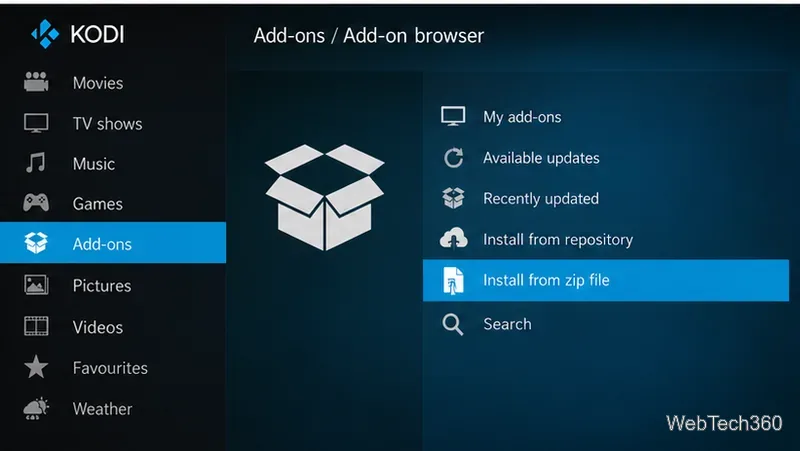The width and height of the screenshot is (800, 451).
Task: Click the Install from repository cloud icon
Action: tap(454, 238)
